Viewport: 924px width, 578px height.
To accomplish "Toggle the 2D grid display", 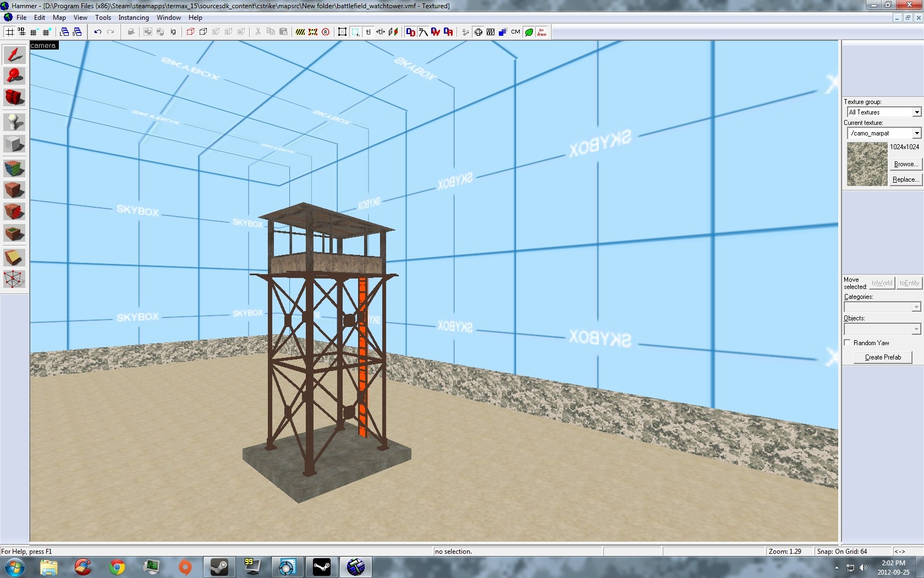I will coord(10,32).
